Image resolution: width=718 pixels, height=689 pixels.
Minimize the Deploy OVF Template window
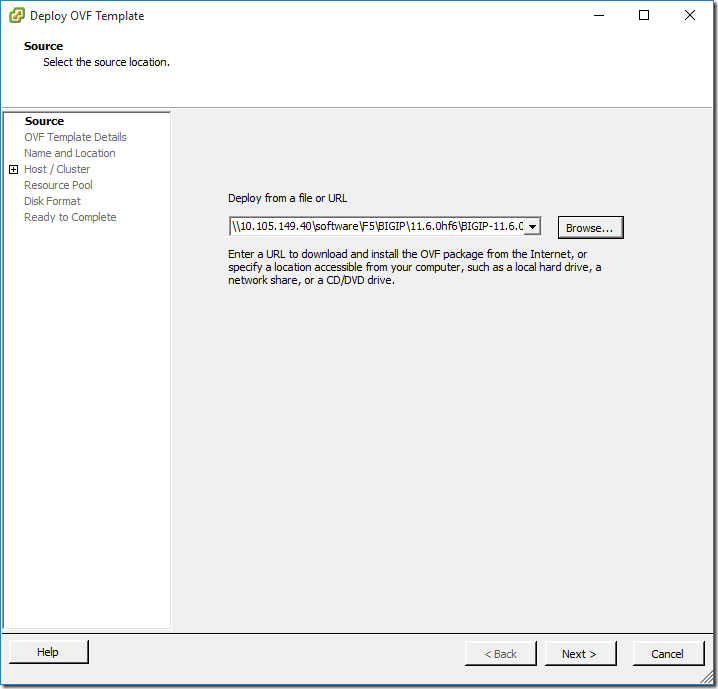coord(599,16)
